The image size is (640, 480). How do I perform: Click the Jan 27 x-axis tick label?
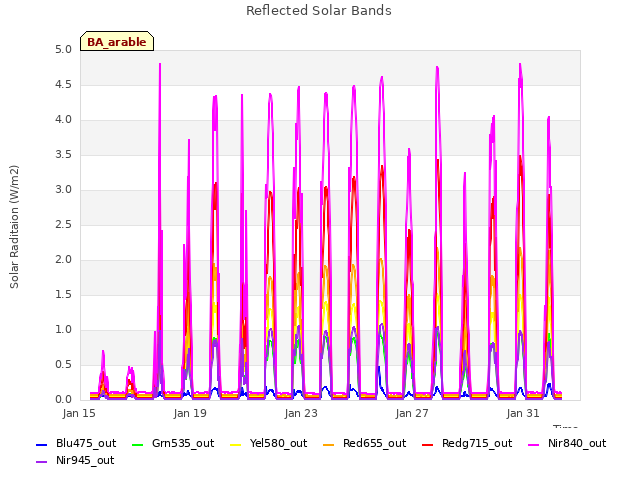click(412, 413)
